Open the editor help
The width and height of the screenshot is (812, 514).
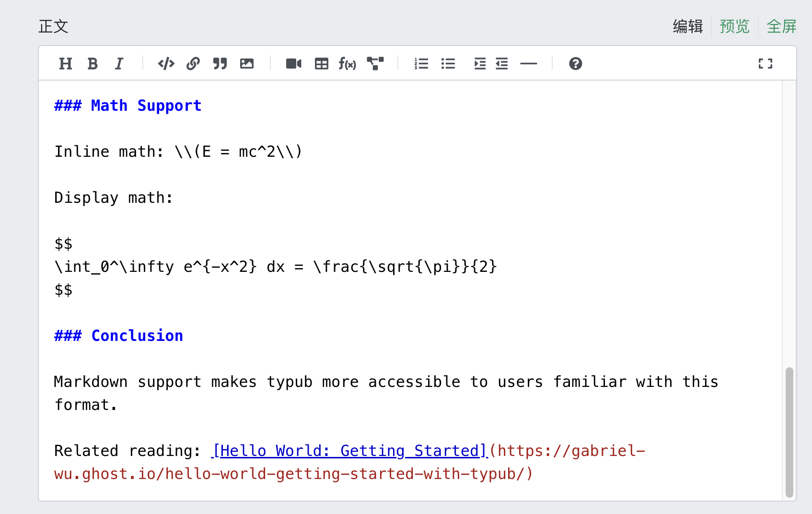[x=575, y=64]
